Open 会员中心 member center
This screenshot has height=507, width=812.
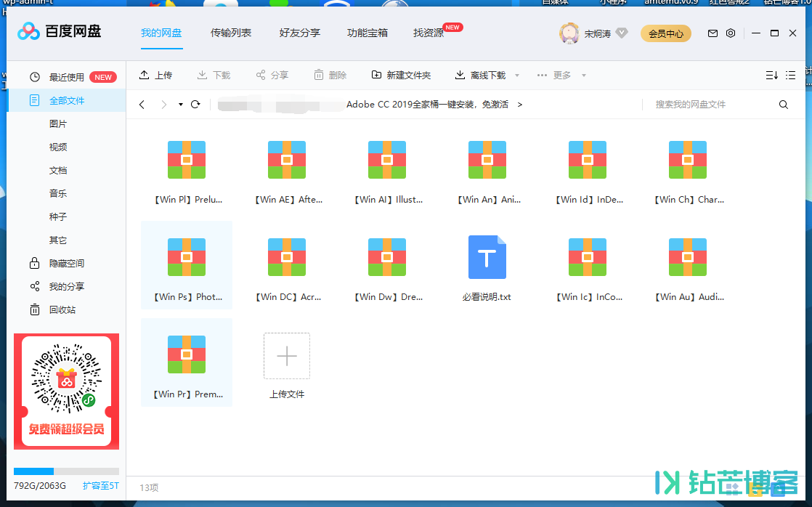tap(666, 33)
